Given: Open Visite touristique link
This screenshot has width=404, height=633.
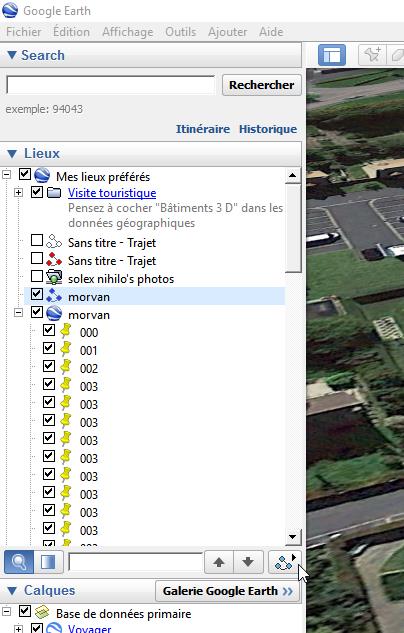Looking at the screenshot, I should pyautogui.click(x=112, y=193).
